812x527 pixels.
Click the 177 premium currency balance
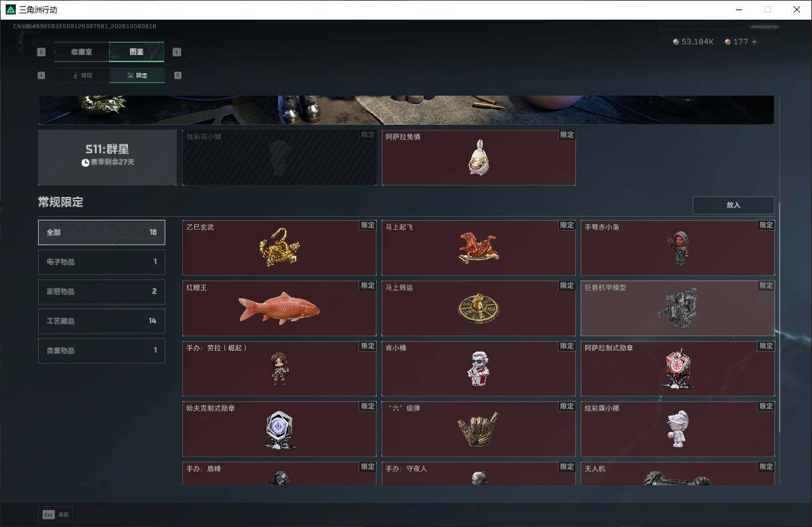737,42
